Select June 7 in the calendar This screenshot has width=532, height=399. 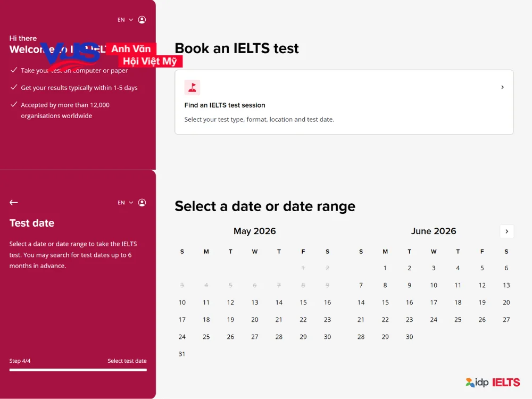361,285
